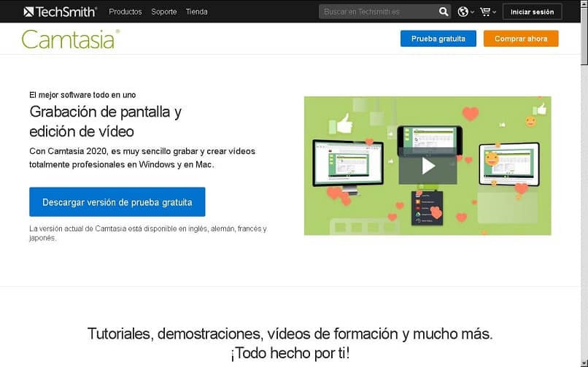Click the note about La versión actual de Camtasia
The height and width of the screenshot is (367, 588).
pos(148,233)
